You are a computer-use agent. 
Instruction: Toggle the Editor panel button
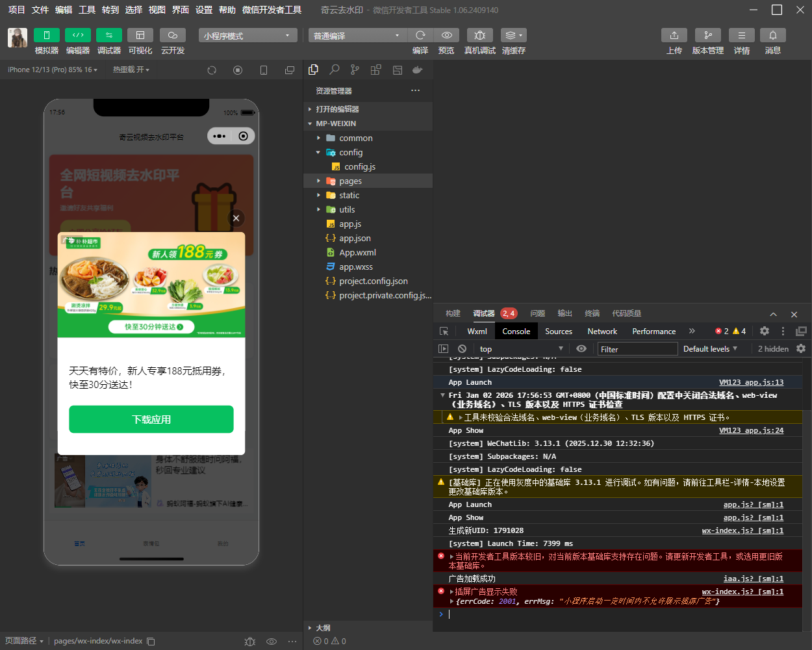(x=77, y=35)
